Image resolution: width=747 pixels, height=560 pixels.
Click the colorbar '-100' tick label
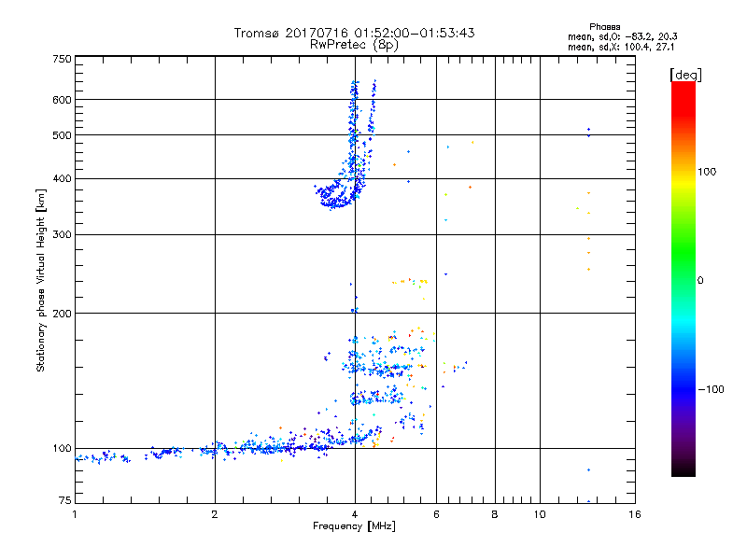pos(711,389)
